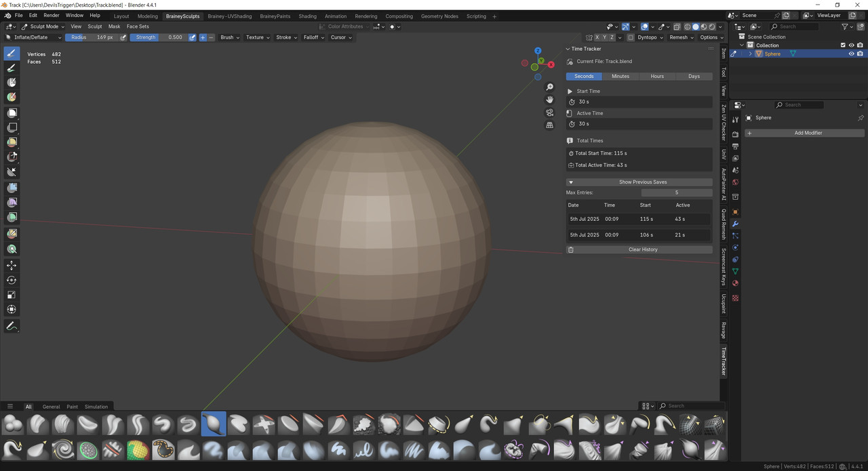Toggle Sphere visibility eye in outliner
This screenshot has width=868, height=471.
[851, 54]
